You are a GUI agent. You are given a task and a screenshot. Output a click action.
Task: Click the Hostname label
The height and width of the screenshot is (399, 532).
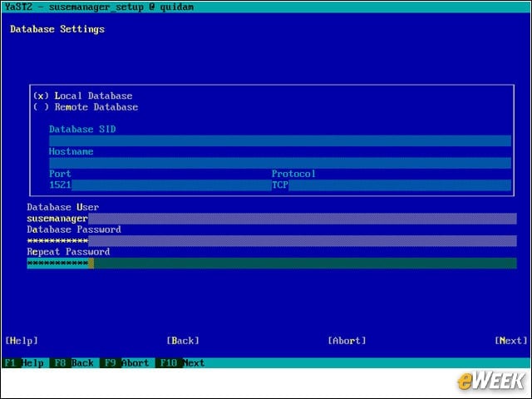[71, 151]
